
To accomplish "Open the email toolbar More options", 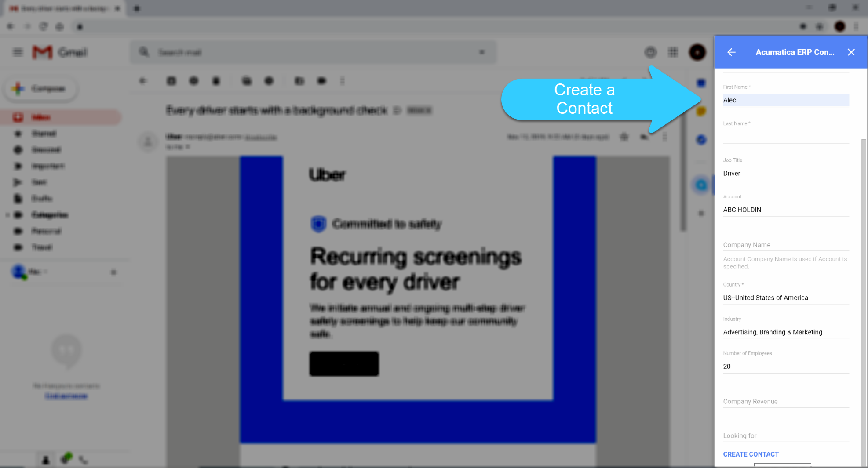I will (343, 81).
